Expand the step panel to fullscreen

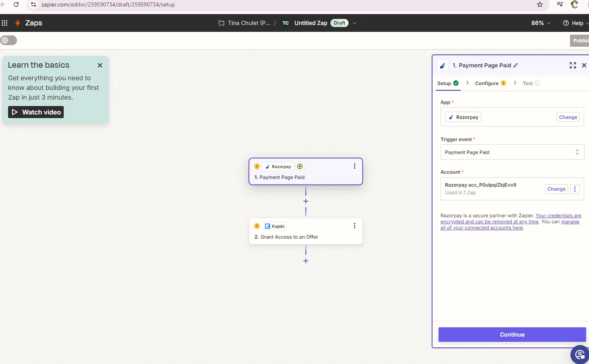coord(573,65)
